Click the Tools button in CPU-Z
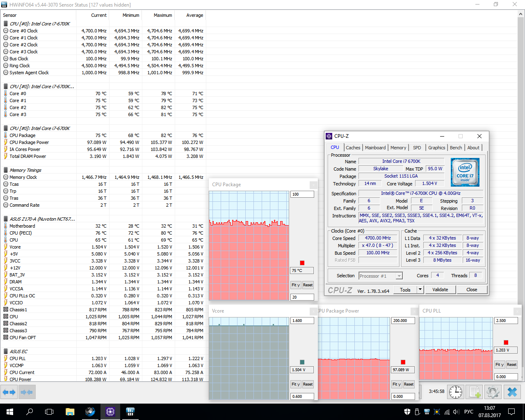The height and width of the screenshot is (420, 525). (x=405, y=290)
